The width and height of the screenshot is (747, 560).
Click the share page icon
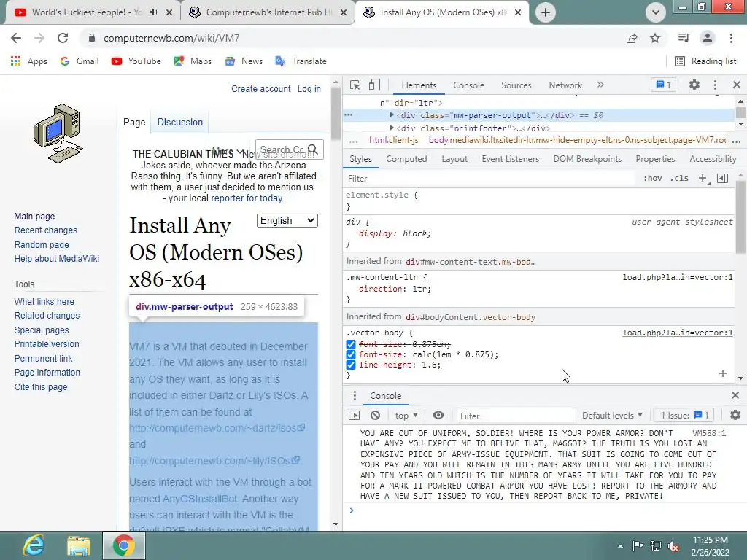point(632,38)
